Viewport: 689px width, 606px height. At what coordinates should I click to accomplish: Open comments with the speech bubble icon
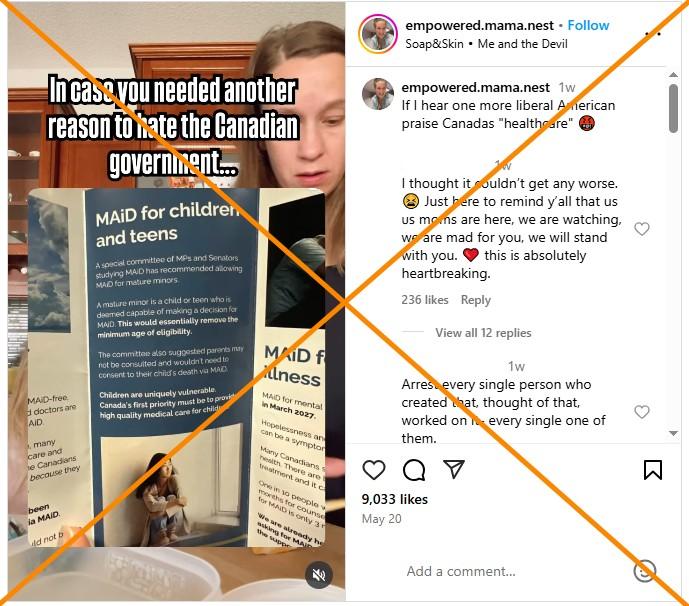(414, 470)
